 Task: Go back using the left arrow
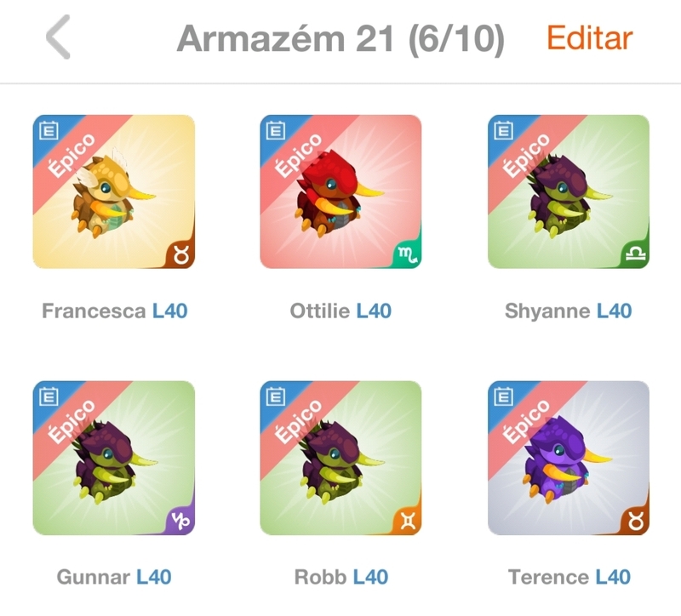coord(58,37)
